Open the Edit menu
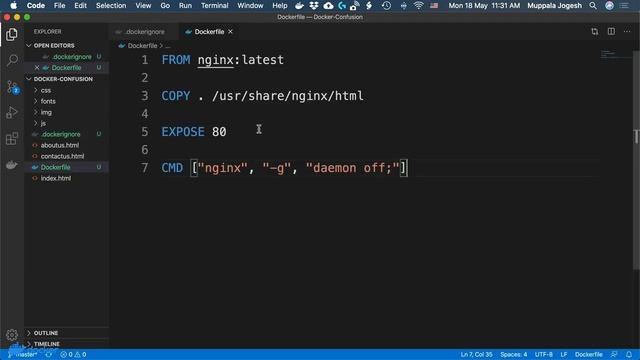The image size is (640, 360). [x=80, y=6]
